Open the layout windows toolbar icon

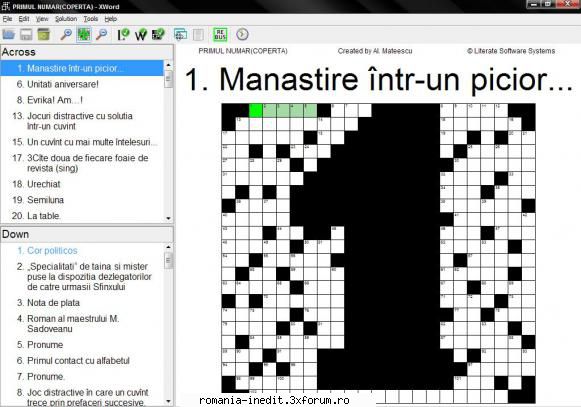180,34
